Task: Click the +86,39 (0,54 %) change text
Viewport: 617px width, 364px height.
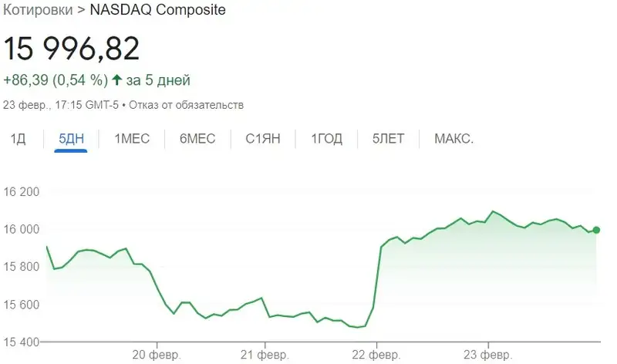Action: [x=55, y=80]
